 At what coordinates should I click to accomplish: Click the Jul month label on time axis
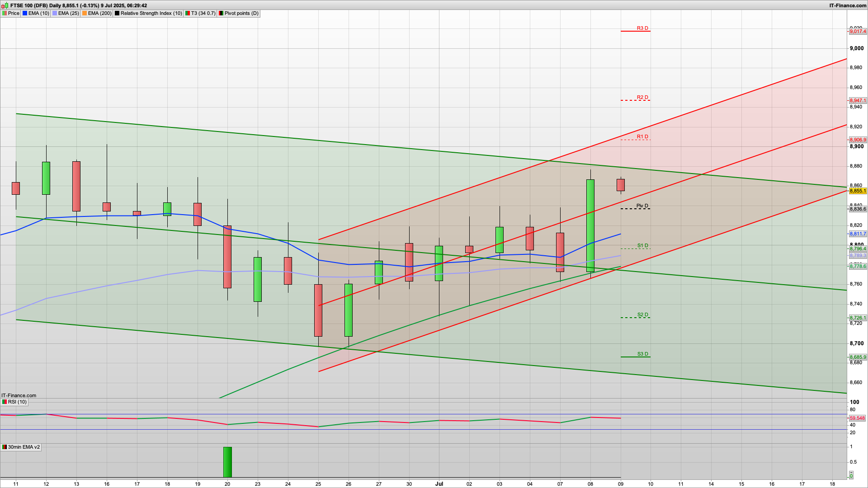coord(439,483)
